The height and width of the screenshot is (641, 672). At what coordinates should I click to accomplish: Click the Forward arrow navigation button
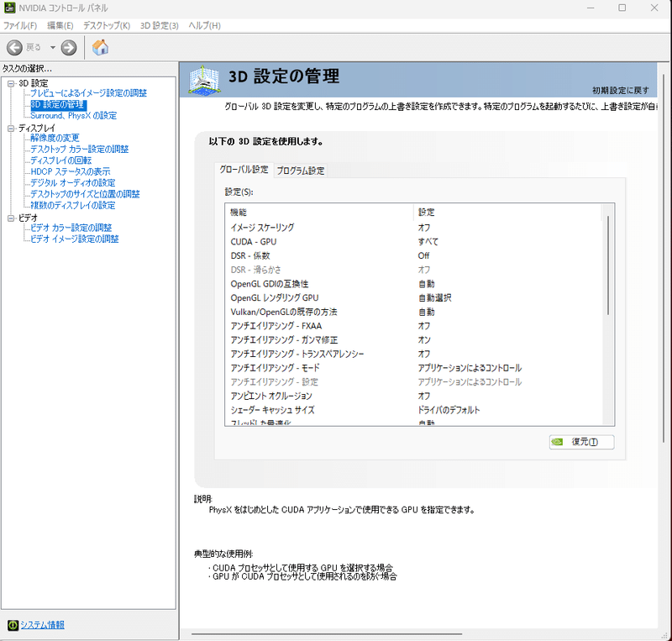[x=69, y=47]
